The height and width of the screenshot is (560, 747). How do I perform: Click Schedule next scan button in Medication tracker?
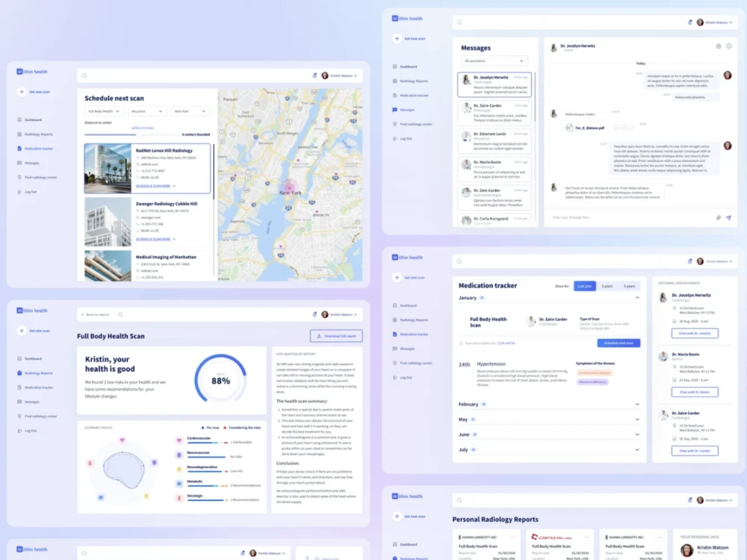click(619, 343)
